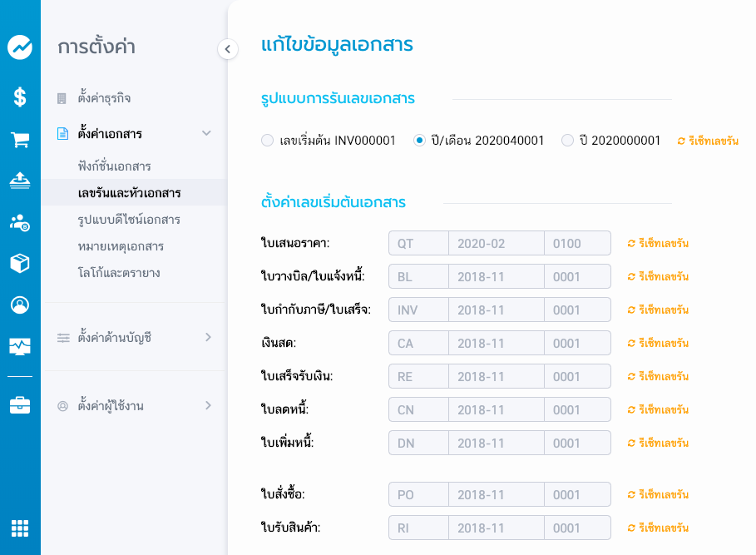The width and height of the screenshot is (756, 555).
Task: Click the QT prefix field for ใบเสนอราคา
Action: click(418, 244)
